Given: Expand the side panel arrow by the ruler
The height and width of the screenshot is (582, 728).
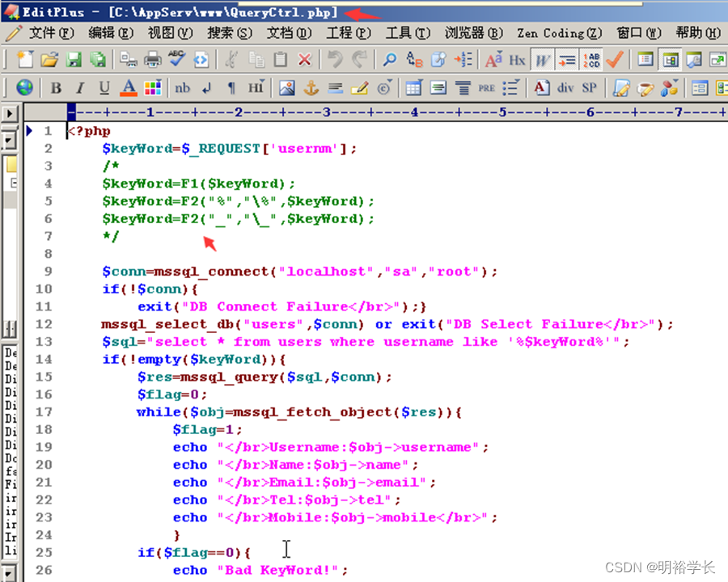Looking at the screenshot, I should tap(9, 113).
